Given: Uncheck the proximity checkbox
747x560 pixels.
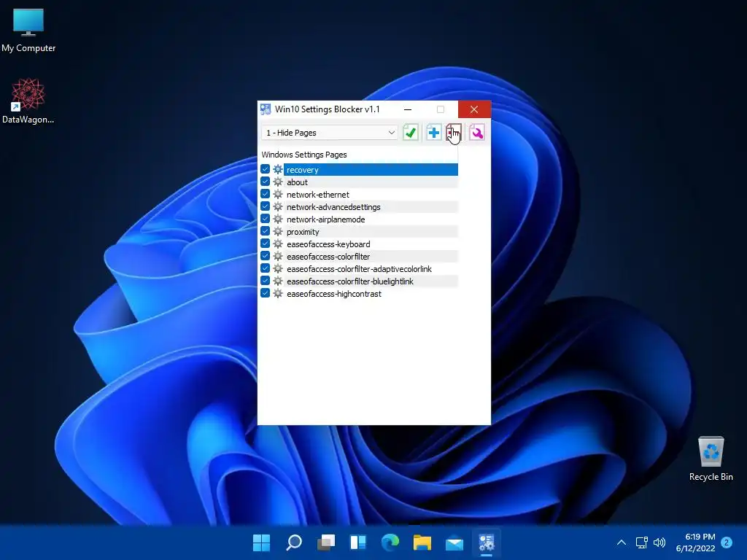Looking at the screenshot, I should tap(266, 231).
